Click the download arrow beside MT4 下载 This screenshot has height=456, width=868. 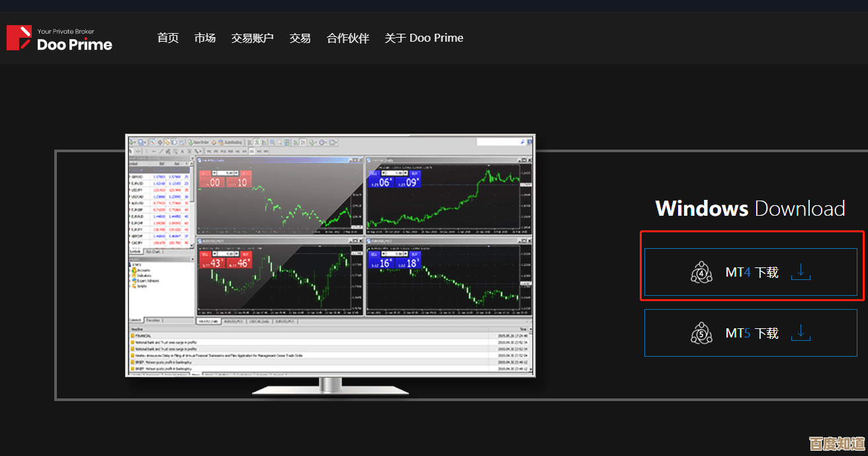801,272
